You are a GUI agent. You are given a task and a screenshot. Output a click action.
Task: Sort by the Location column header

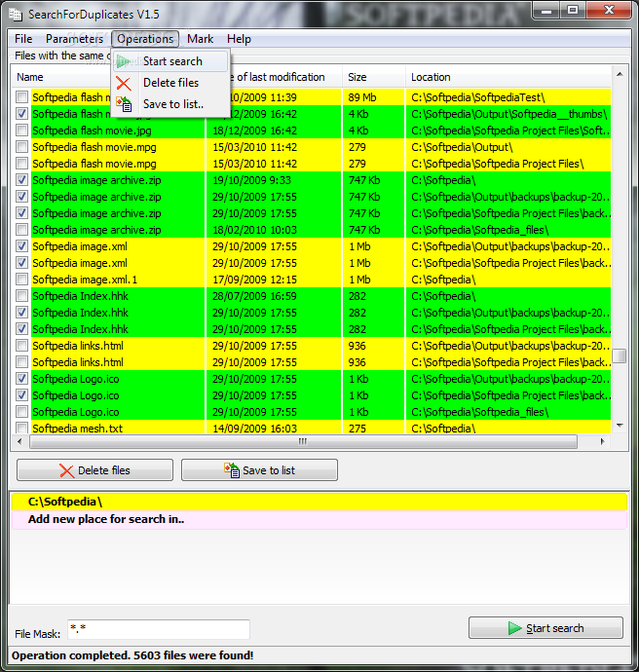pos(508,77)
